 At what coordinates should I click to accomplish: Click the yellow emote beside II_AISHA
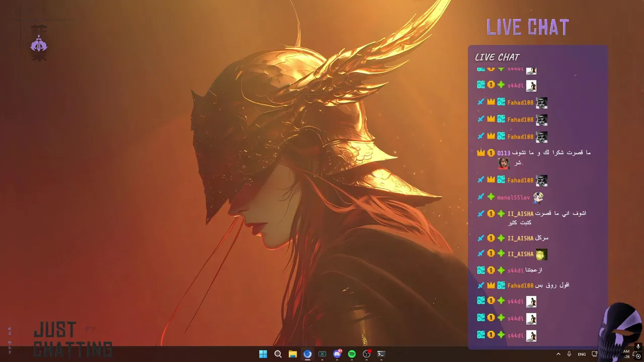541,254
